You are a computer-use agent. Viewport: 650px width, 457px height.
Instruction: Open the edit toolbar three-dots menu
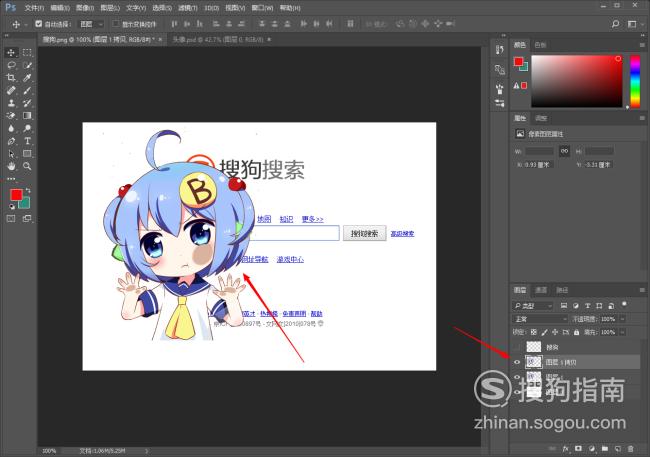tap(11, 179)
